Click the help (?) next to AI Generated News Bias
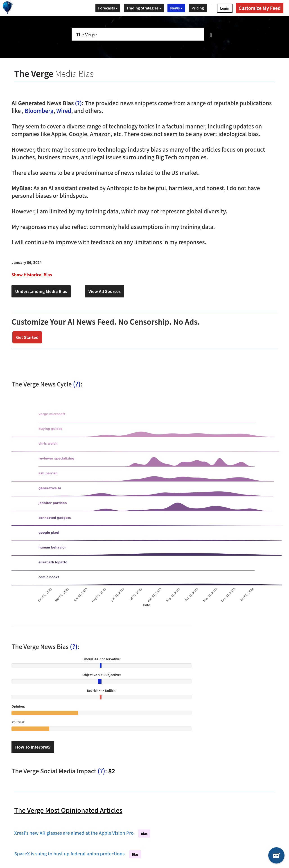This screenshot has width=289, height=868. click(78, 103)
